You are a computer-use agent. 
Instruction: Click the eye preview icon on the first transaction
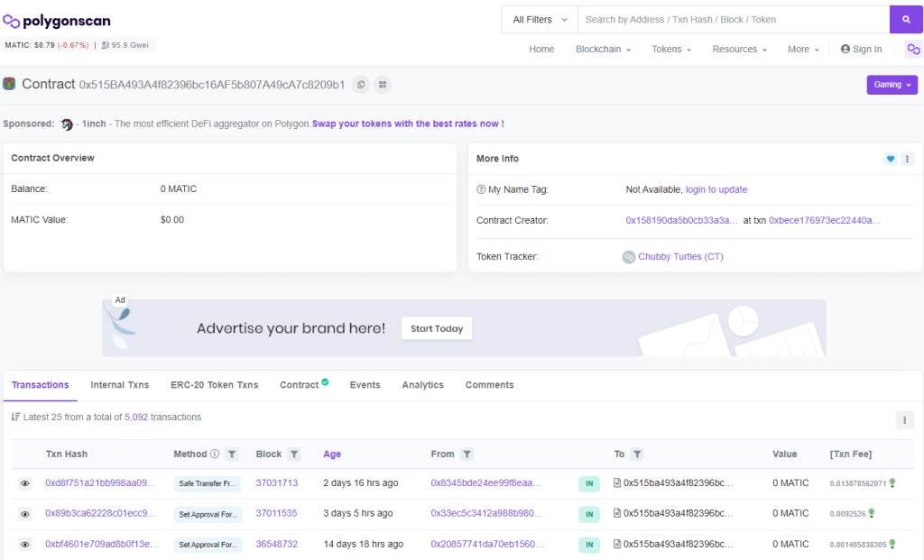click(x=25, y=482)
